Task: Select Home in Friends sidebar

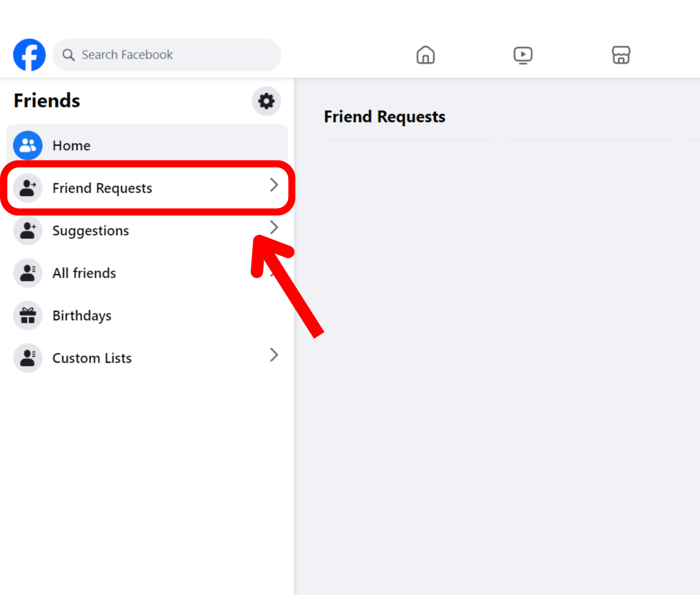Action: coord(71,145)
